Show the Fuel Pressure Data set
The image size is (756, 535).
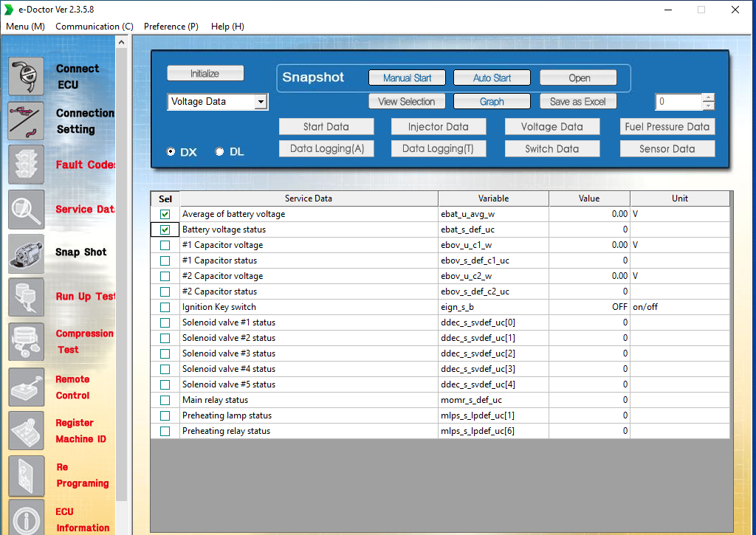click(667, 127)
